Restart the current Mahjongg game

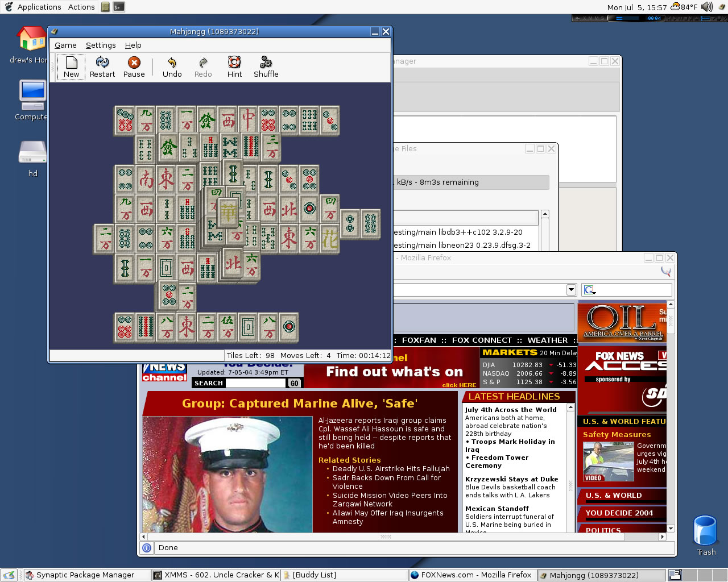[x=102, y=67]
